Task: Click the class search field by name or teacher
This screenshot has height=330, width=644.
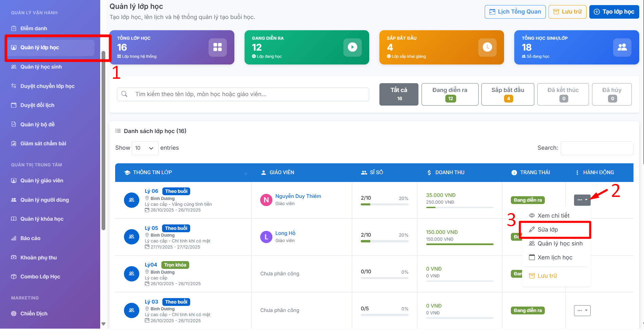Action: pyautogui.click(x=243, y=94)
